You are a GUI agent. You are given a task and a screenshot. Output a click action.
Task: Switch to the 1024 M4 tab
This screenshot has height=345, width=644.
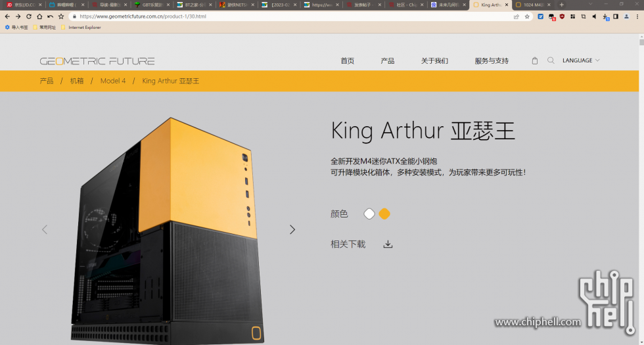coord(532,5)
